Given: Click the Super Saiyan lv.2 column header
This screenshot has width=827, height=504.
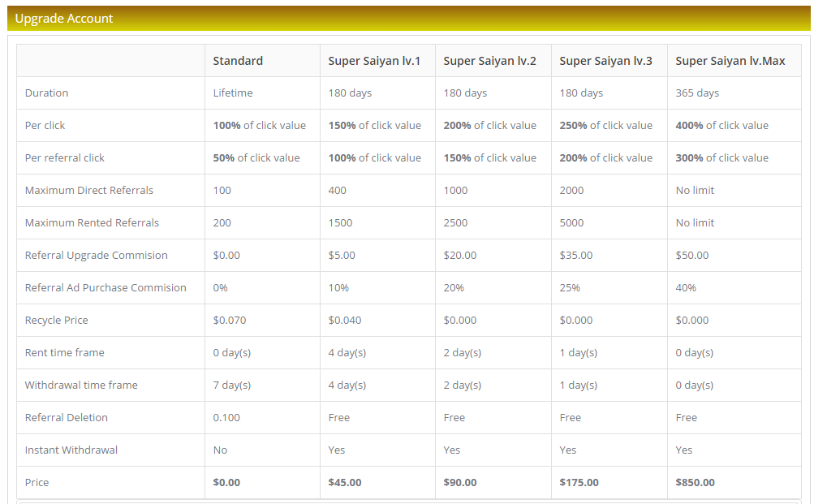Looking at the screenshot, I should (489, 61).
